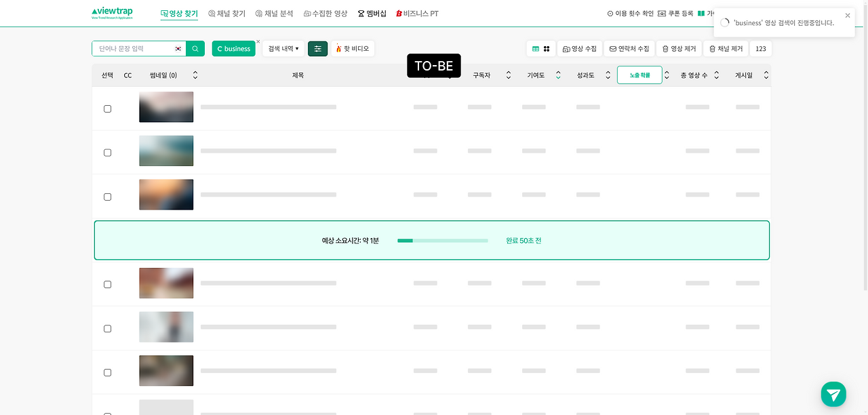Screen dimensions: 868x415
Task: Click the 핫 비디오 flame button
Action: tap(353, 49)
